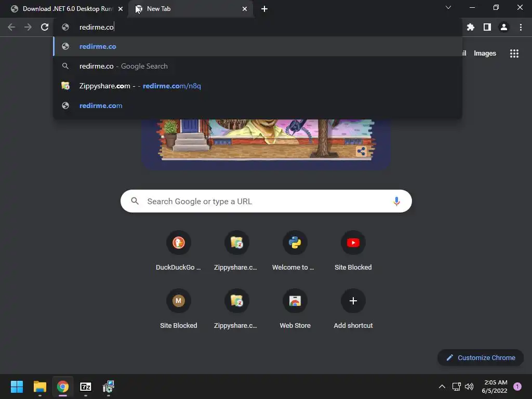Click in the address bar text field

point(258,27)
